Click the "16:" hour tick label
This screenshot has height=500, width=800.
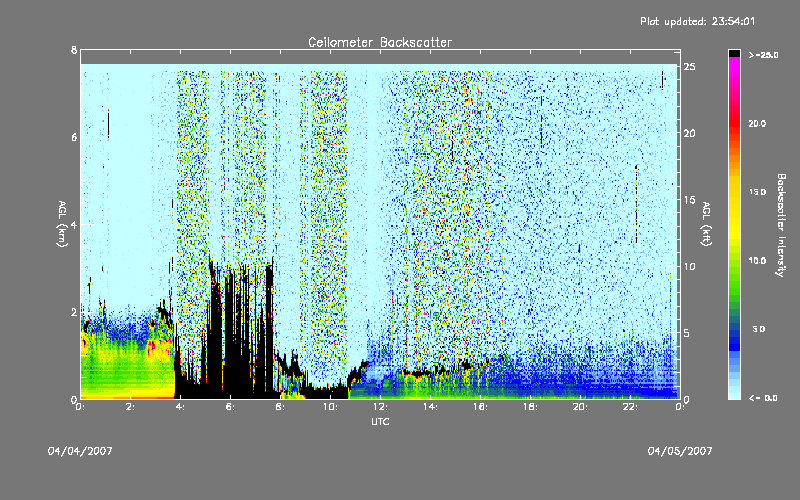click(x=480, y=407)
